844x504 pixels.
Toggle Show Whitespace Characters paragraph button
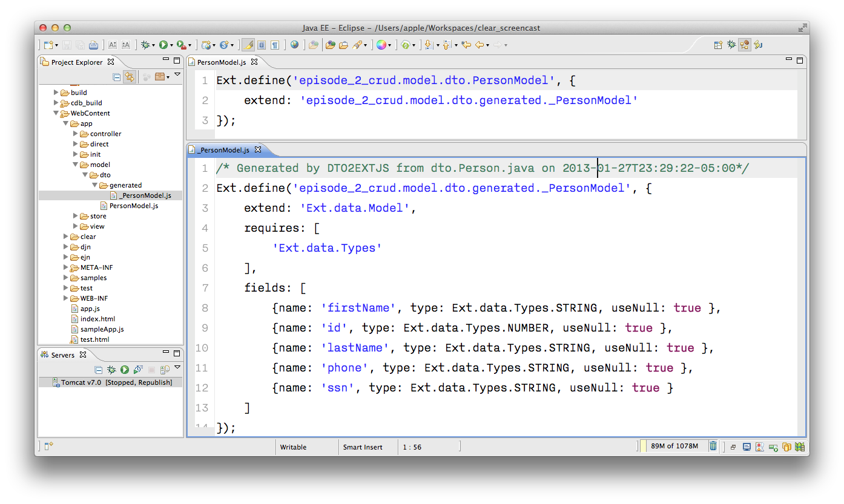pos(275,45)
